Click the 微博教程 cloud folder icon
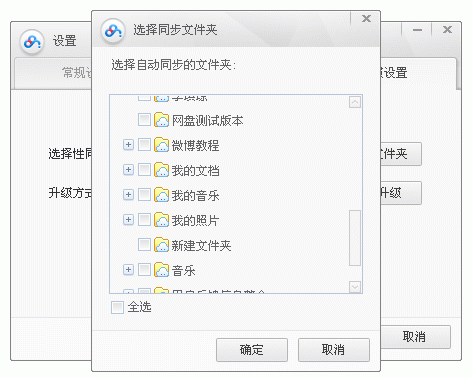473x378 pixels. click(x=162, y=145)
